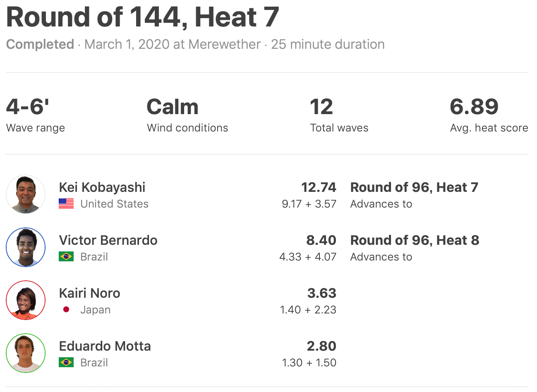Click the United States flag icon
The image size is (537, 392).
66,204
